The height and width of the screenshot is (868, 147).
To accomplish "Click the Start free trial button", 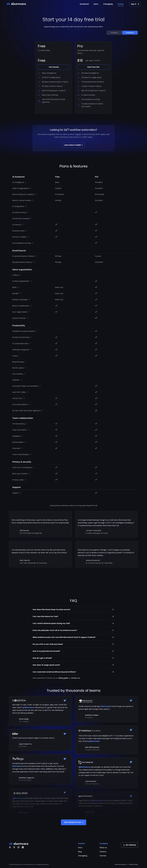I will [x=93, y=67].
